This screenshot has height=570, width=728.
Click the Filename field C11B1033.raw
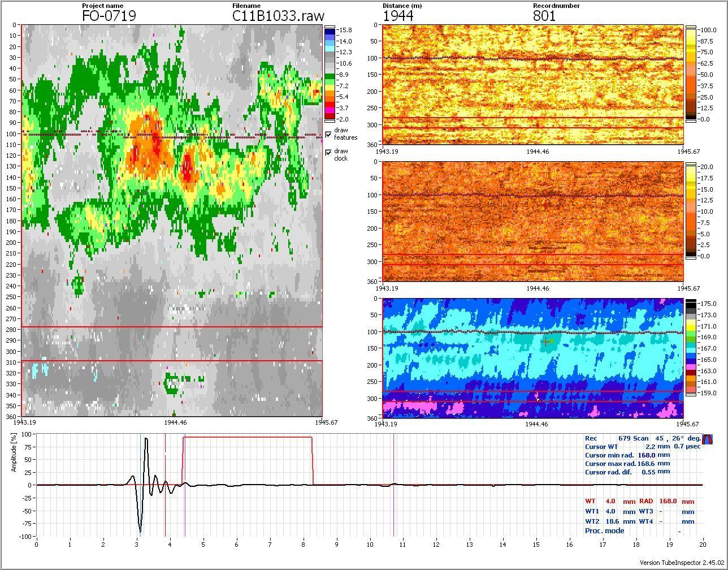(x=278, y=16)
